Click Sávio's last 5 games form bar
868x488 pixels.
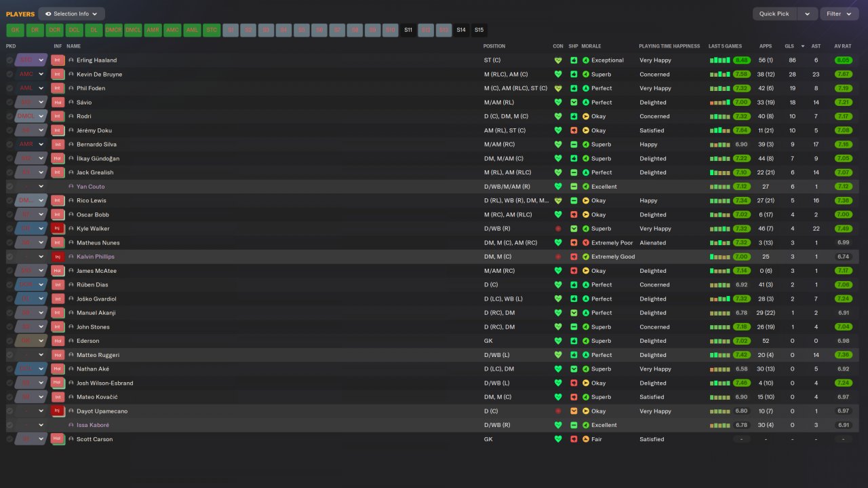pos(719,102)
